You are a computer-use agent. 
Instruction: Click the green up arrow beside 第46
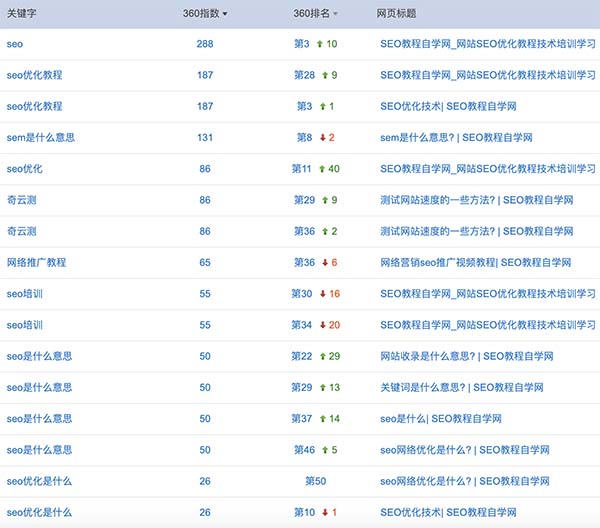(x=321, y=450)
